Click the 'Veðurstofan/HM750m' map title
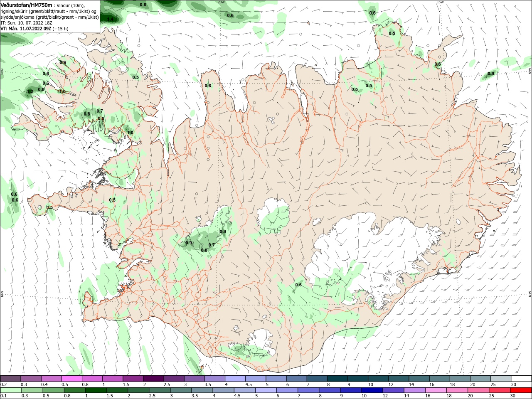The width and height of the screenshot is (532, 399). (x=26, y=5)
